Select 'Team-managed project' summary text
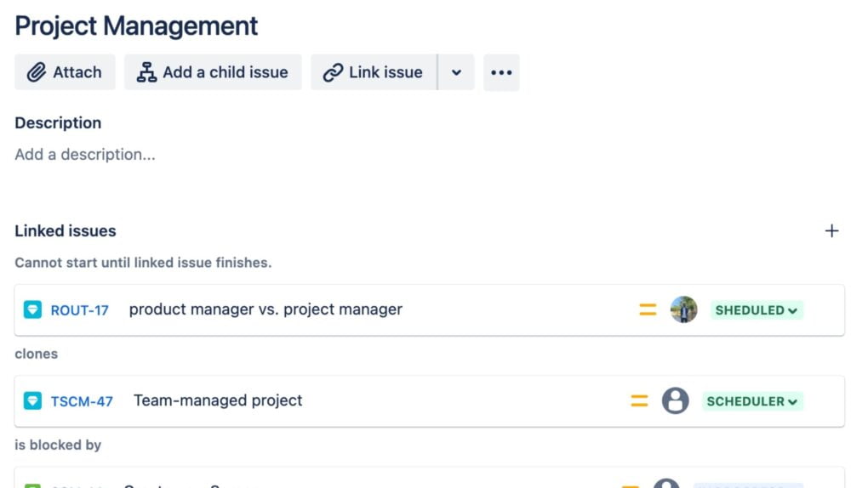Viewport: 868px width, 488px height. 218,400
